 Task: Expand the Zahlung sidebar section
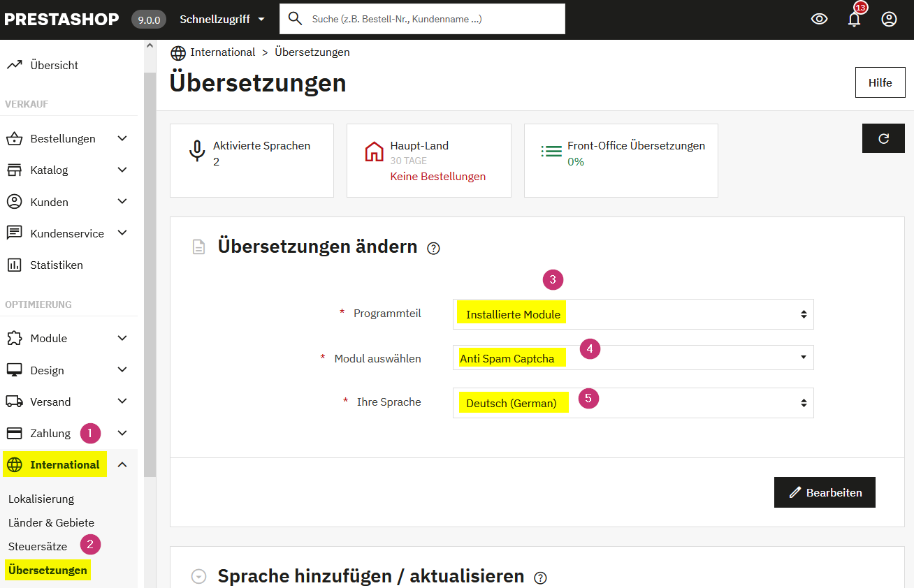coord(122,432)
